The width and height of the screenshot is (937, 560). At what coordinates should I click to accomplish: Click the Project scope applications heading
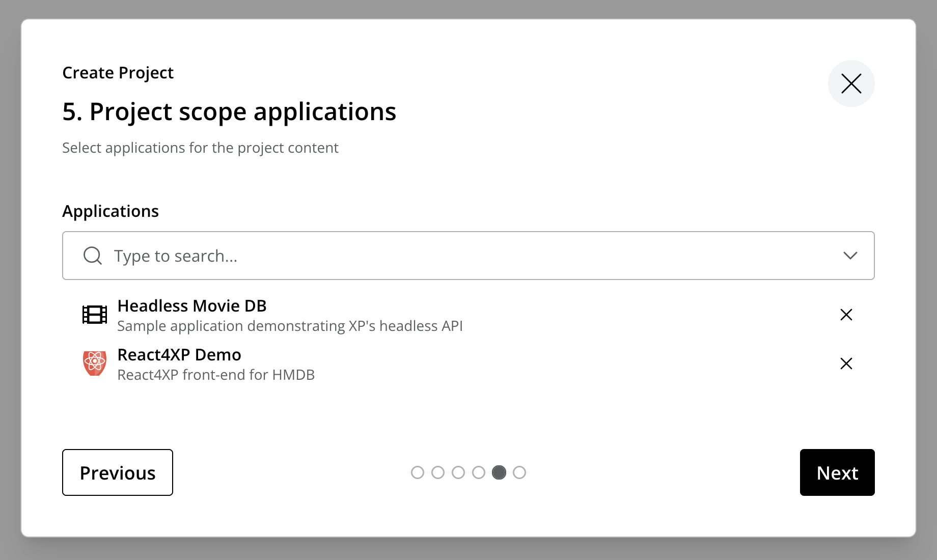tap(229, 112)
